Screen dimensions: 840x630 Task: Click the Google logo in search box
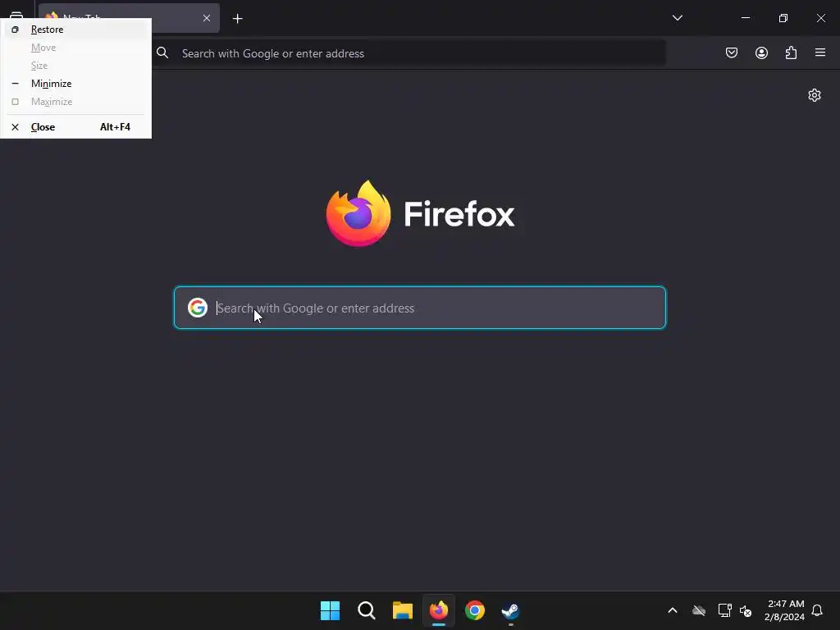point(197,308)
